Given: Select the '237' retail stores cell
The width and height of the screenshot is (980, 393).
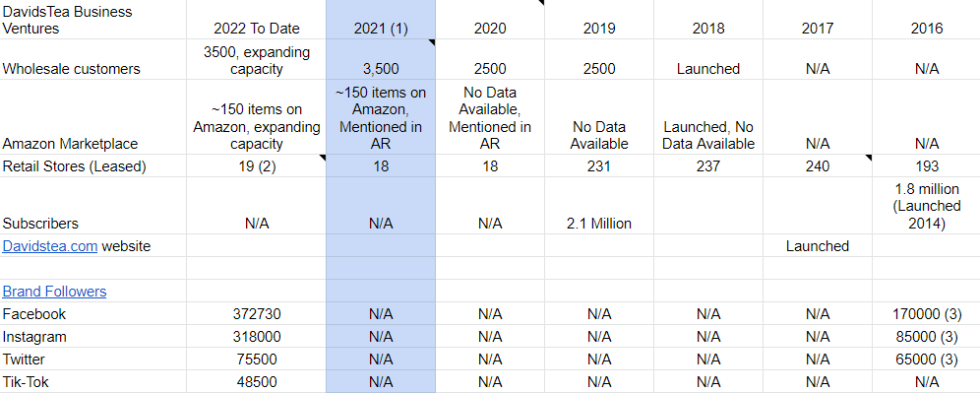Looking at the screenshot, I should pyautogui.click(x=708, y=165).
